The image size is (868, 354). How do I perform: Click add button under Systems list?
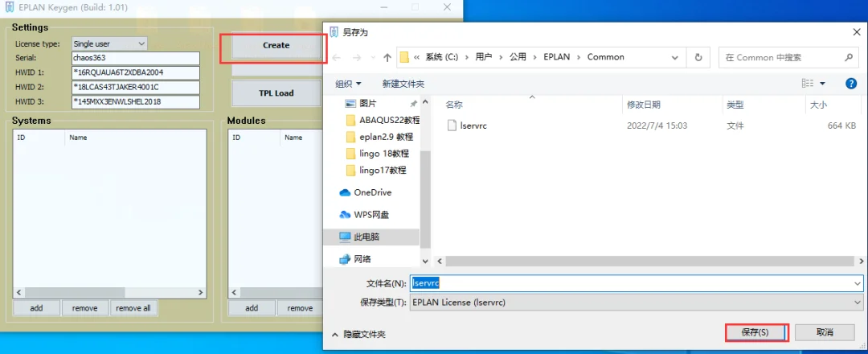point(36,308)
